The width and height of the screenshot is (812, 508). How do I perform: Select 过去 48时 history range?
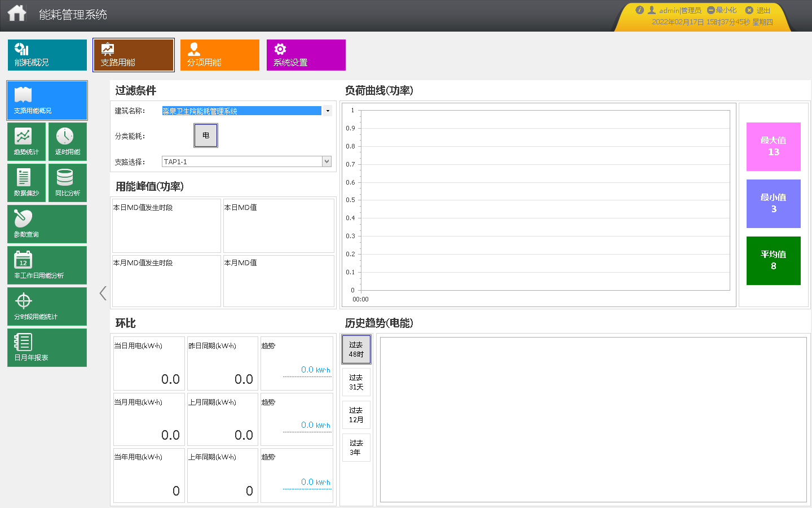pyautogui.click(x=356, y=349)
